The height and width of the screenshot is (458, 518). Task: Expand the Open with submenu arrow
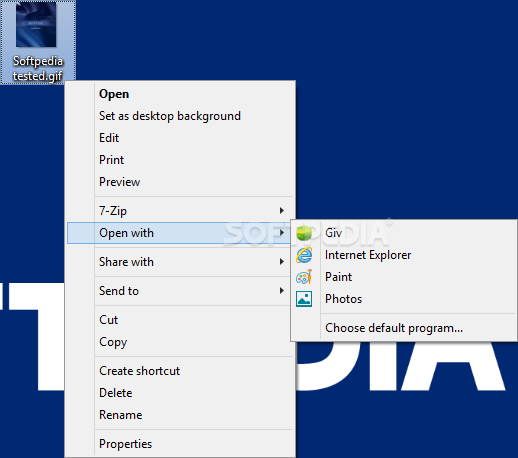[x=282, y=233]
